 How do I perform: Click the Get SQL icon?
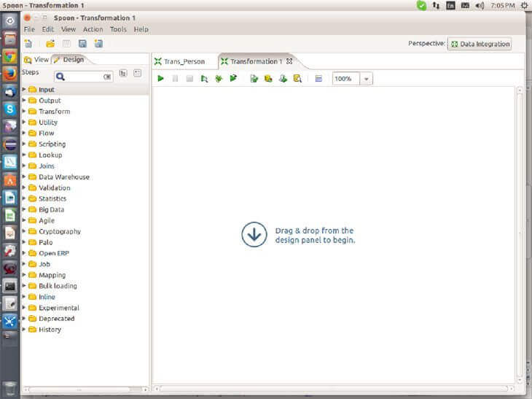point(283,79)
